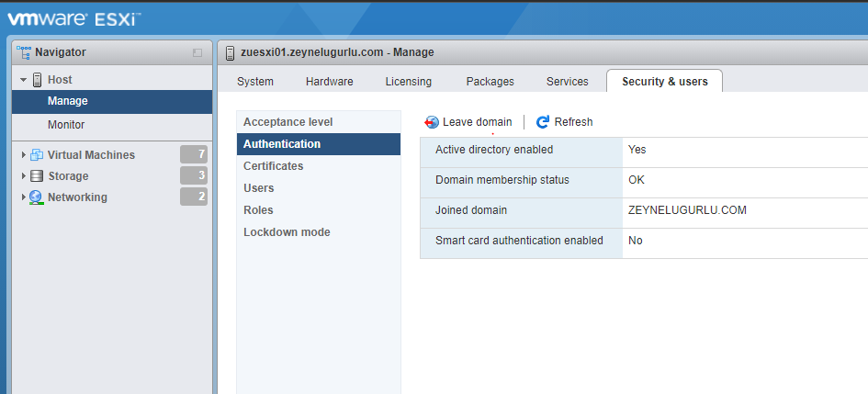Expand the Networking tree node
This screenshot has width=868, height=394.
24,197
